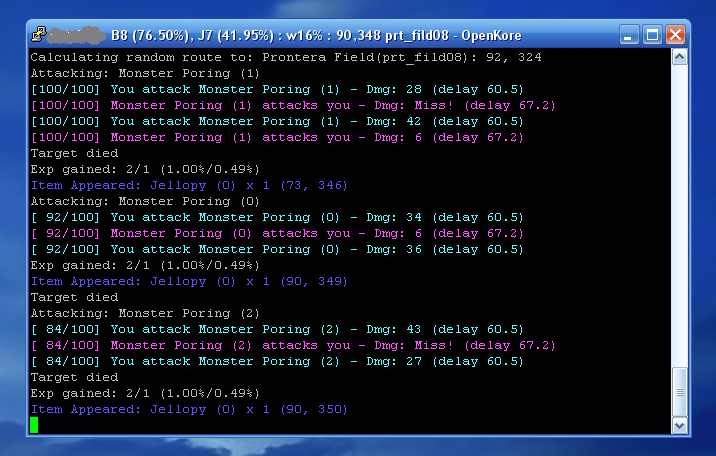Click the 'Calculating random route to' line
This screenshot has height=456, width=716.
click(286, 58)
